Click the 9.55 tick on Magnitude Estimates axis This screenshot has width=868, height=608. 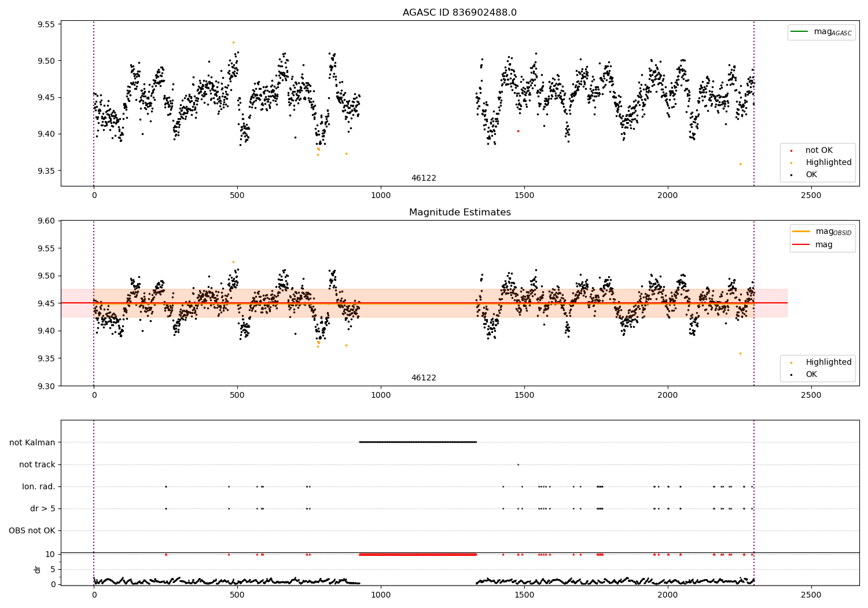point(46,248)
